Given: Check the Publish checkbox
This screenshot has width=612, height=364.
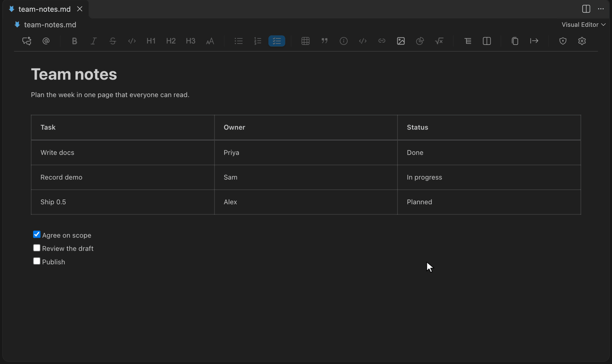Looking at the screenshot, I should 37,261.
